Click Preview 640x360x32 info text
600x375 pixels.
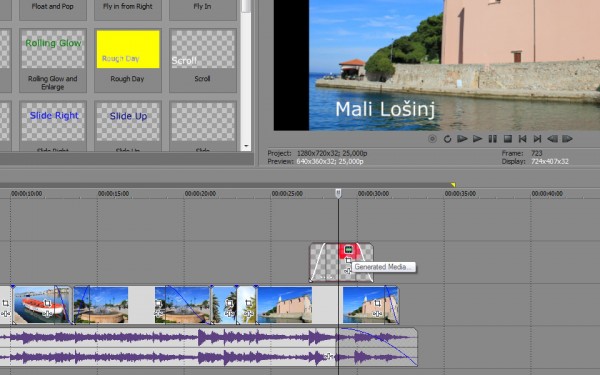(x=315, y=161)
